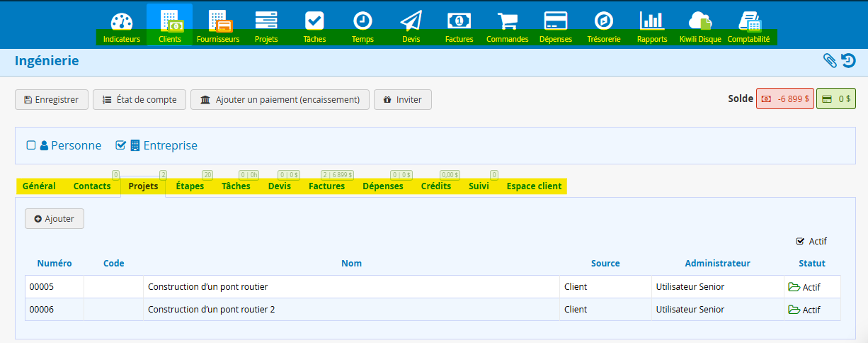Image resolution: width=868 pixels, height=343 pixels.
Task: Click Ajouter un paiement (encaissement)
Action: point(280,100)
